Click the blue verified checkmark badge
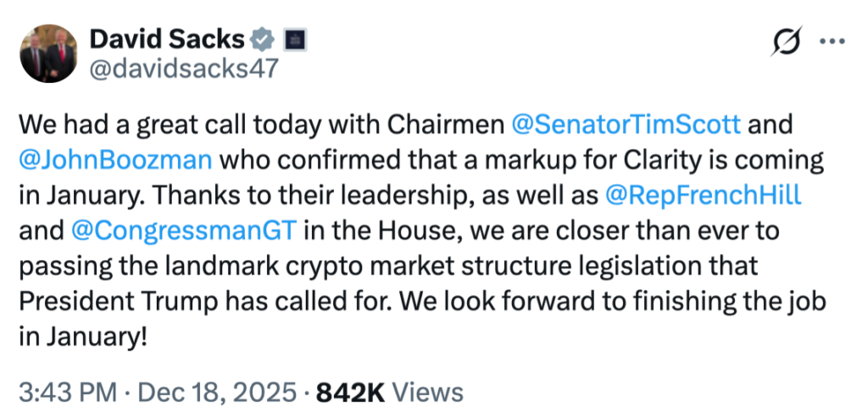The width and height of the screenshot is (868, 417). [263, 39]
